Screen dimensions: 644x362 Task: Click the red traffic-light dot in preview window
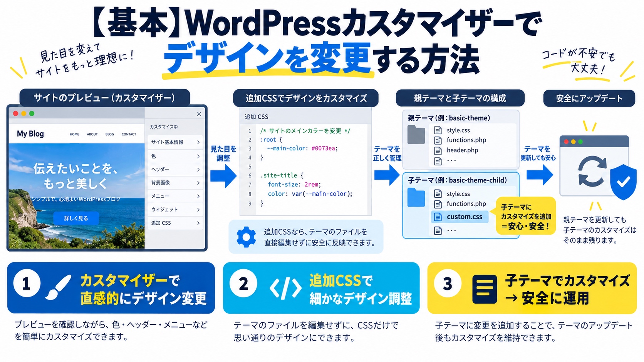tap(16, 113)
